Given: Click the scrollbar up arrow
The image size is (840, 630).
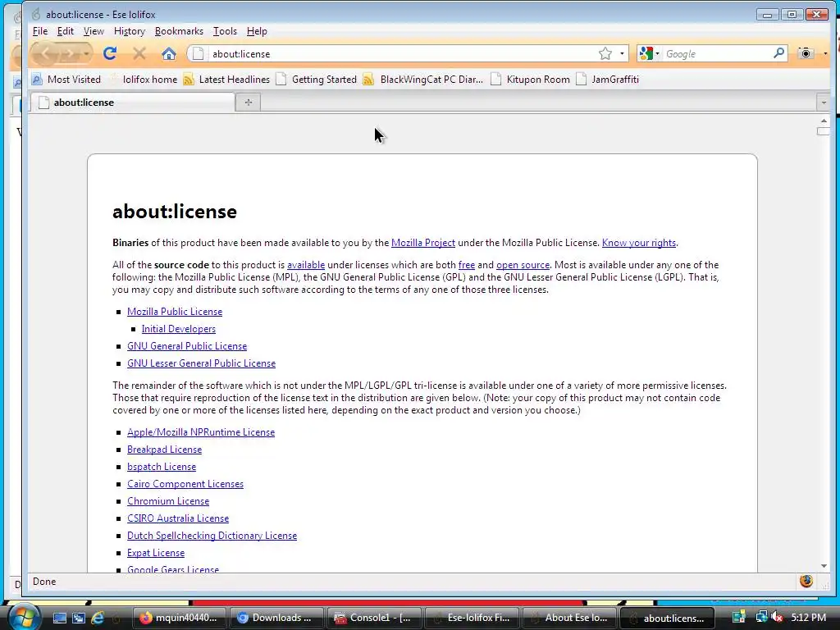Looking at the screenshot, I should click(824, 121).
